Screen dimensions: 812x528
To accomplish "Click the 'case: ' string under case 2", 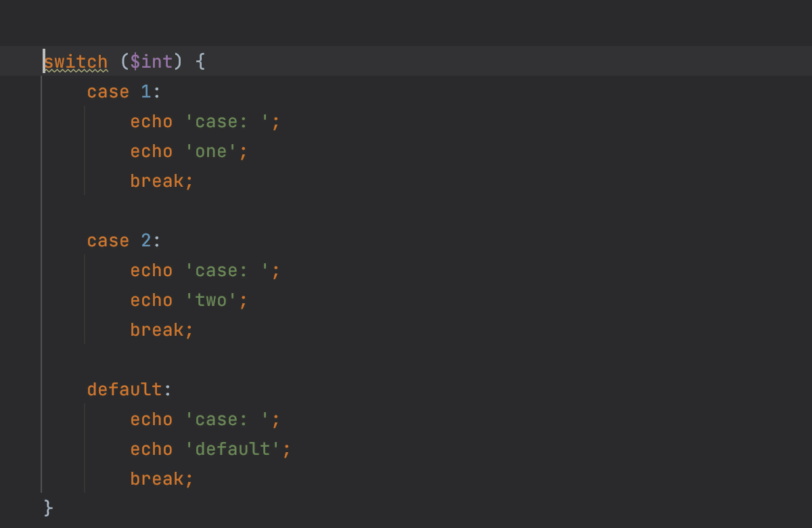I will pyautogui.click(x=227, y=271).
